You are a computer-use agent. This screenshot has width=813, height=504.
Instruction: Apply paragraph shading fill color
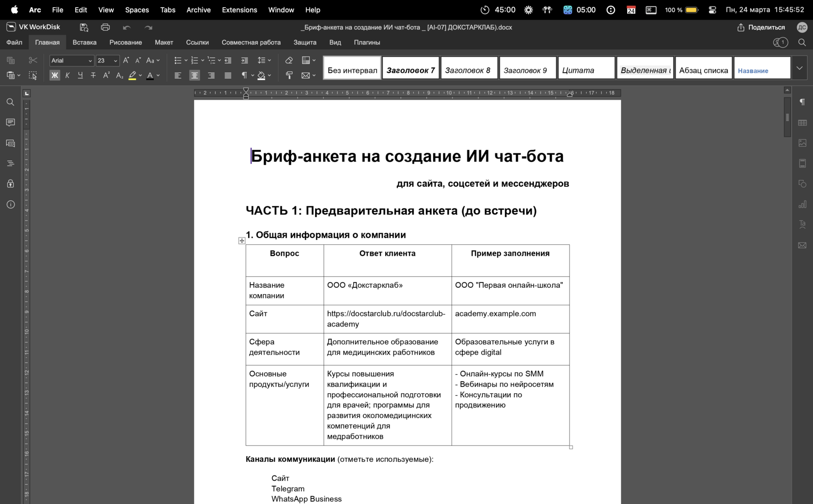point(262,75)
